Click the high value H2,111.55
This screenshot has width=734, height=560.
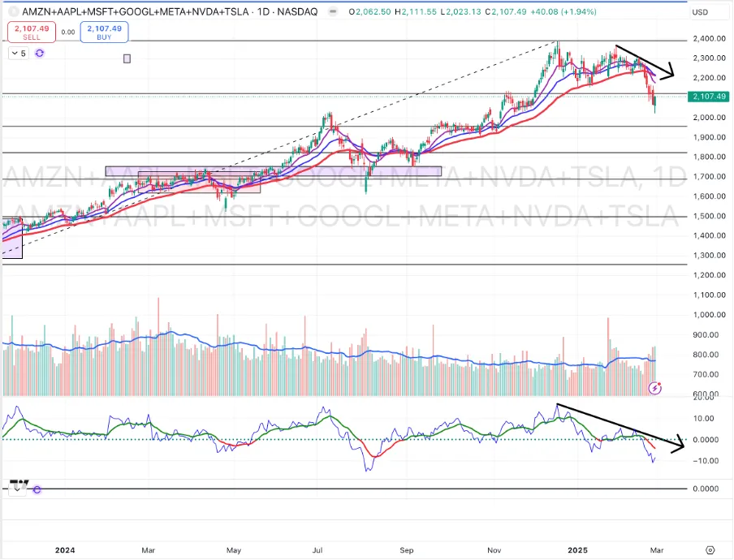tap(417, 11)
